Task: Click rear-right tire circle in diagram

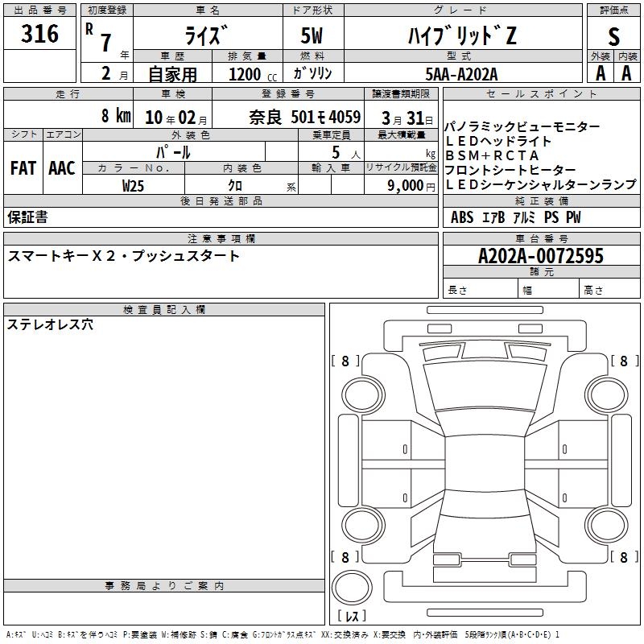Action: [607, 526]
